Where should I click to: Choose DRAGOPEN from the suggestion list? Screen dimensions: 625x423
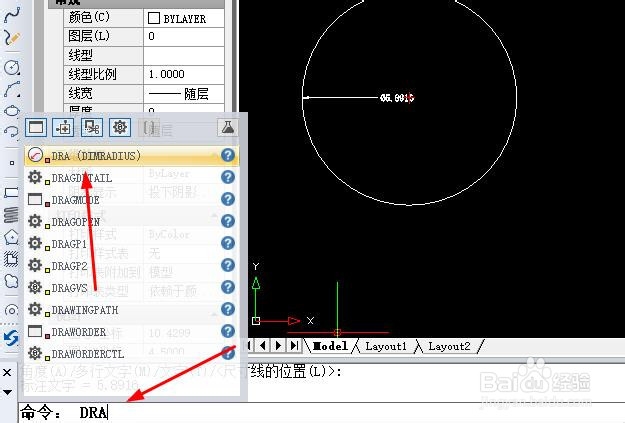point(132,221)
